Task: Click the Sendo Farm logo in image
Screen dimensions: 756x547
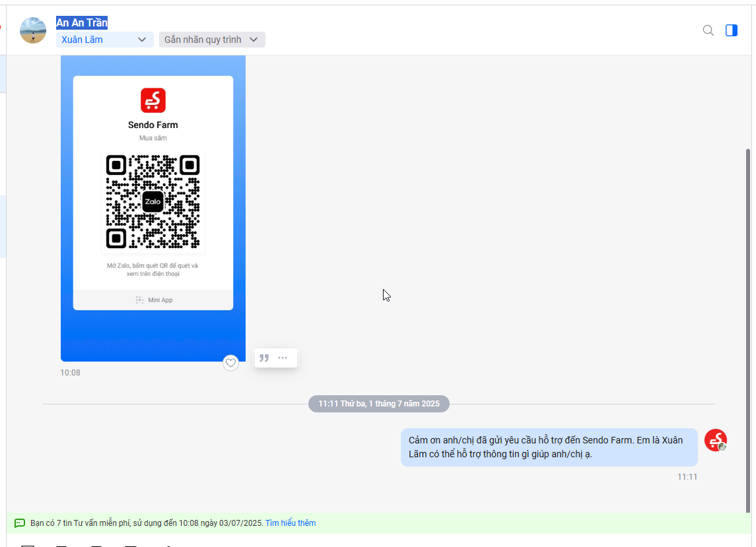Action: 153,100
